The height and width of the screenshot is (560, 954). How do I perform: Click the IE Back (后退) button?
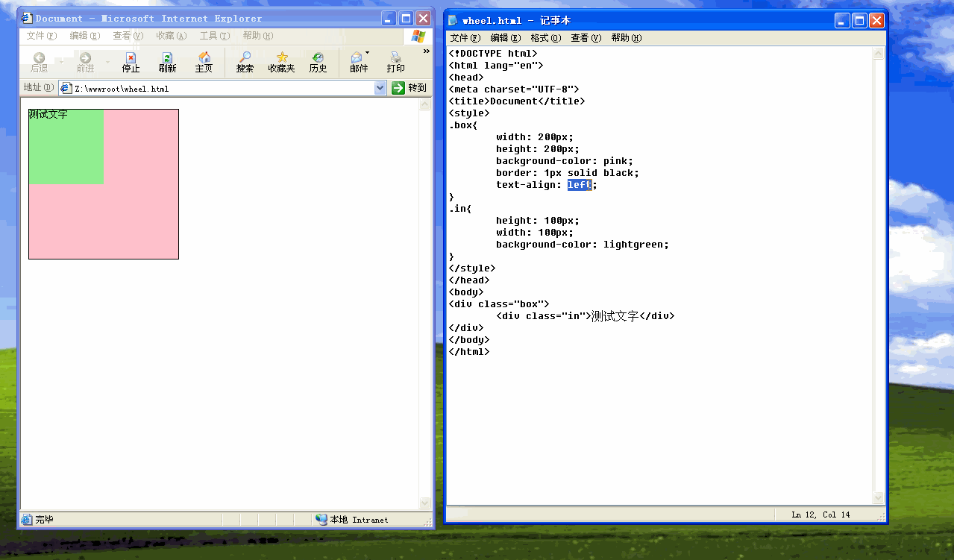(x=39, y=63)
